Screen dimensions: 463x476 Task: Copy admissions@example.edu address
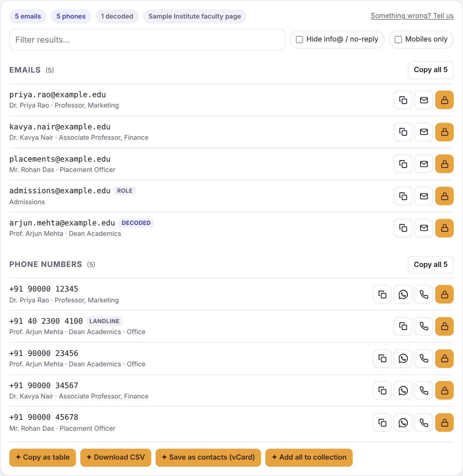pos(403,196)
